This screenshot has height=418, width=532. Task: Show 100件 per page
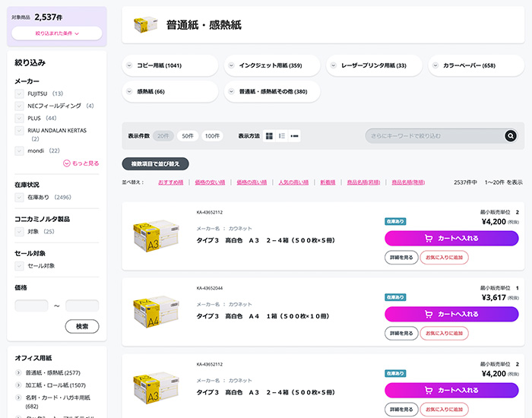tap(212, 136)
